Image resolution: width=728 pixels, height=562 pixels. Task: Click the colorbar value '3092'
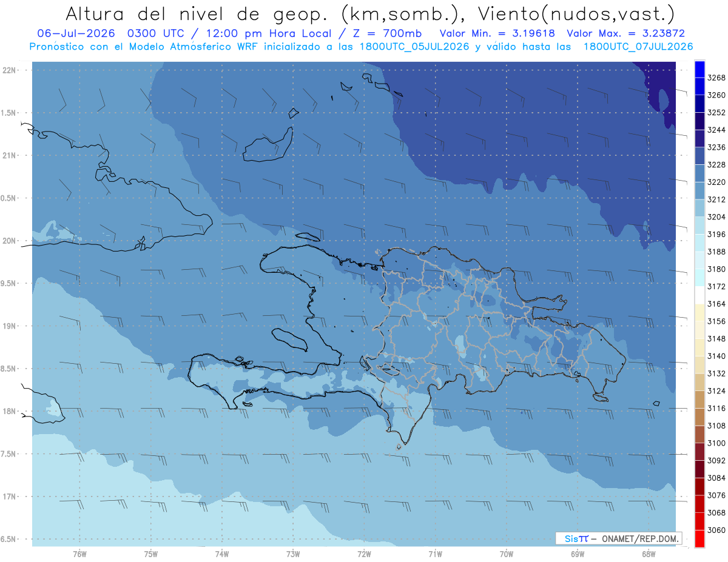click(716, 461)
